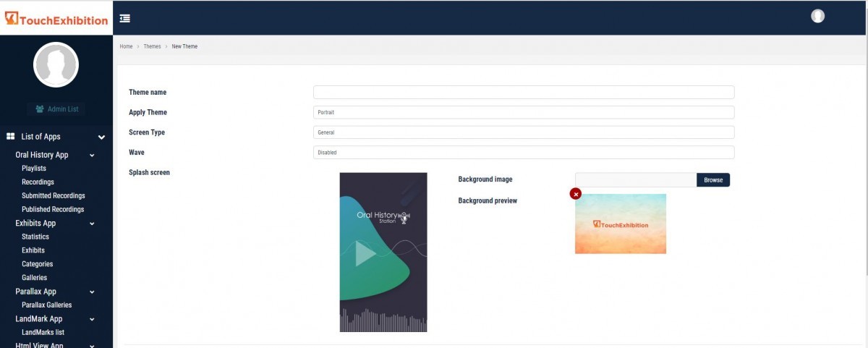Collapse the List of Apps section
Viewport: 868px width, 348px height.
pyautogui.click(x=102, y=137)
